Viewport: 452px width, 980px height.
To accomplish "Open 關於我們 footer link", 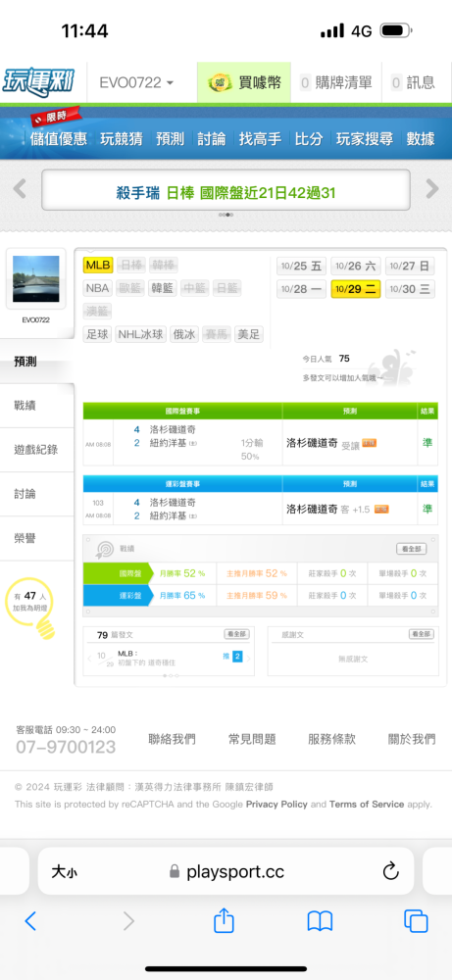I will pos(412,739).
